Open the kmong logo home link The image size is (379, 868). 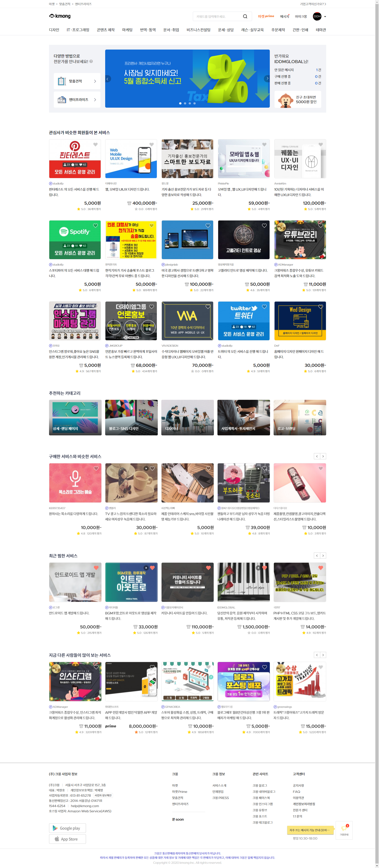(60, 16)
